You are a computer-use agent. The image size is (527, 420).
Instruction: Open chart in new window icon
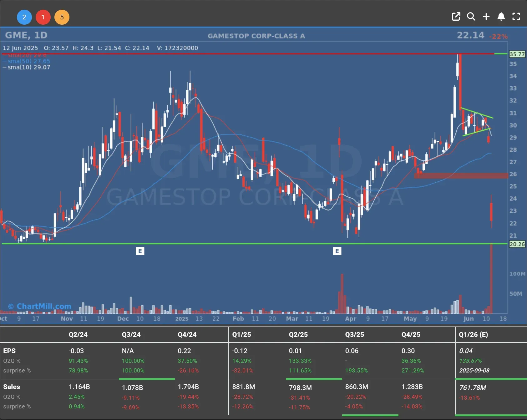coord(456,17)
